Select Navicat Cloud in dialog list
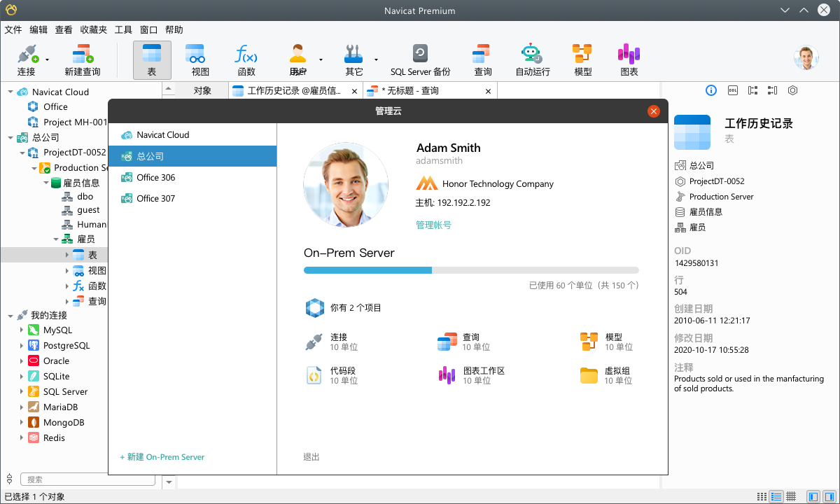 192,134
